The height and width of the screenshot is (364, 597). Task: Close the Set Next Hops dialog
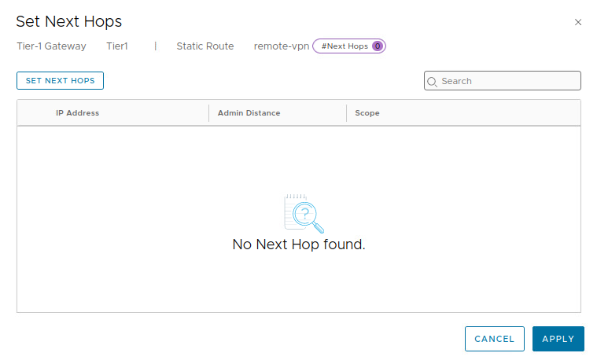(x=578, y=22)
